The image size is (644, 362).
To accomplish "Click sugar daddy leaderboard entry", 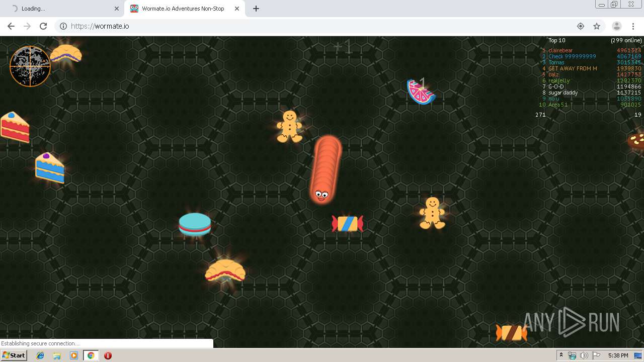I will (x=563, y=93).
